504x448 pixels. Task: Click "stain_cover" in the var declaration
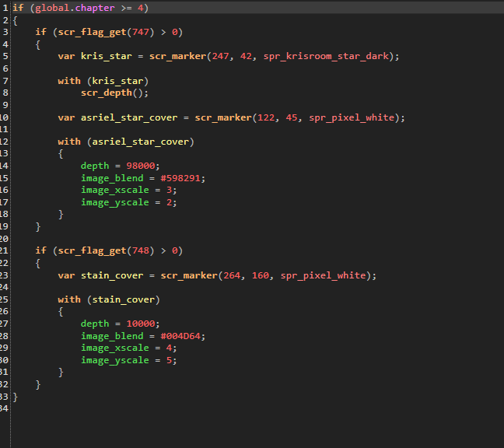coord(112,275)
